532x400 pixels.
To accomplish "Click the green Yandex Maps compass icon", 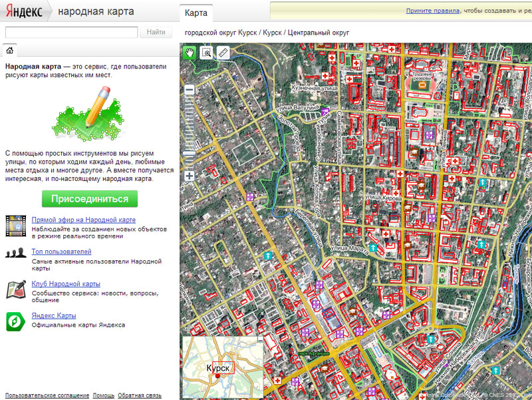I will point(16,320).
